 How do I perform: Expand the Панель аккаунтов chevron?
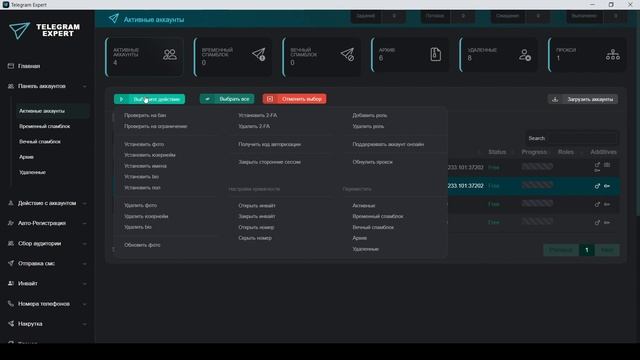point(84,87)
